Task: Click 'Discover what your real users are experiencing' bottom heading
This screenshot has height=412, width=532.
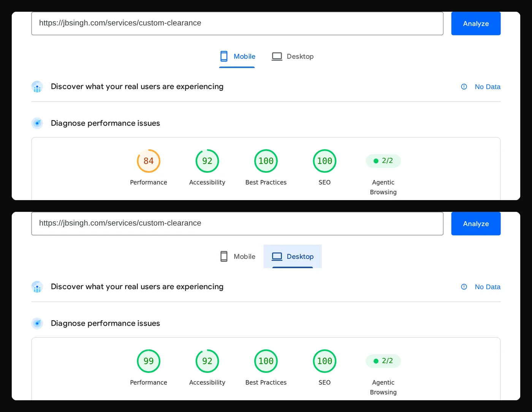Action: tap(137, 287)
